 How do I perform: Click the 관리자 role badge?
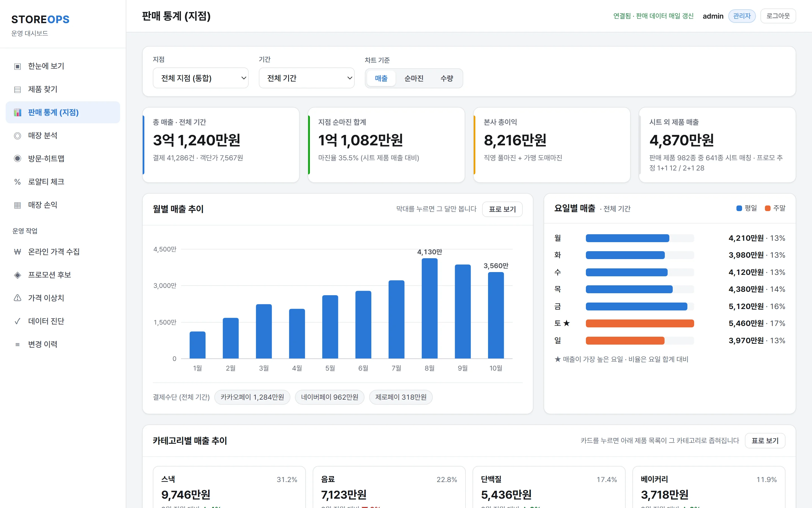(742, 16)
